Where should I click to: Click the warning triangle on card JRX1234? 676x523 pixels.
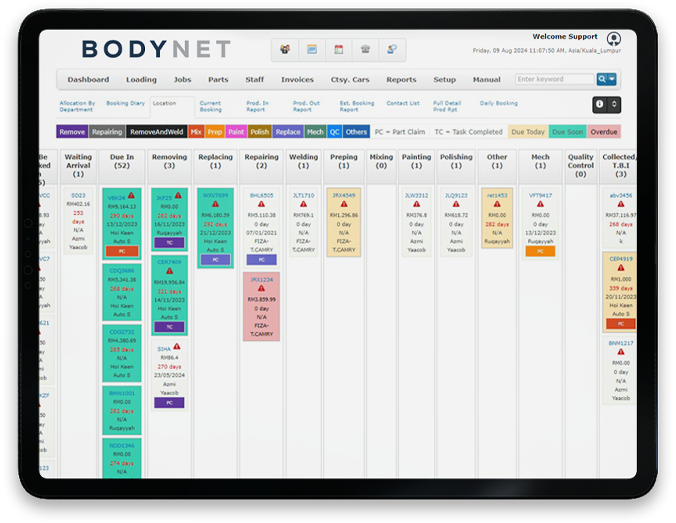point(261,288)
